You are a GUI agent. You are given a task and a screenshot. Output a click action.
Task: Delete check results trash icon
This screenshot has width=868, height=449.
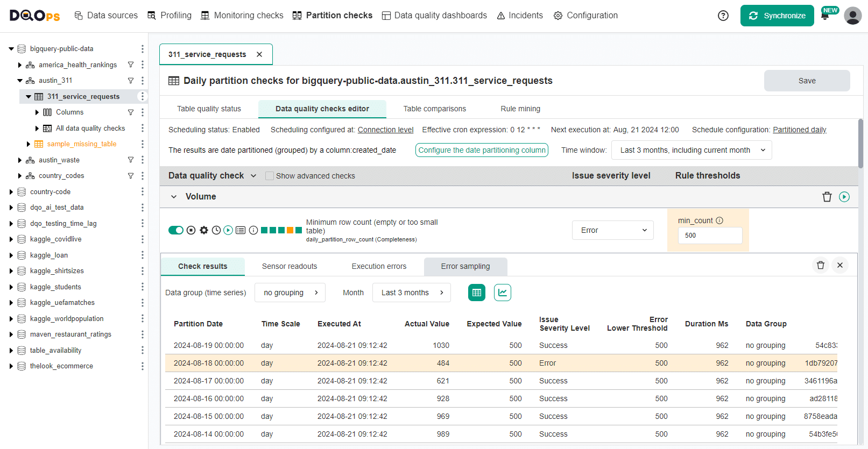[821, 265]
